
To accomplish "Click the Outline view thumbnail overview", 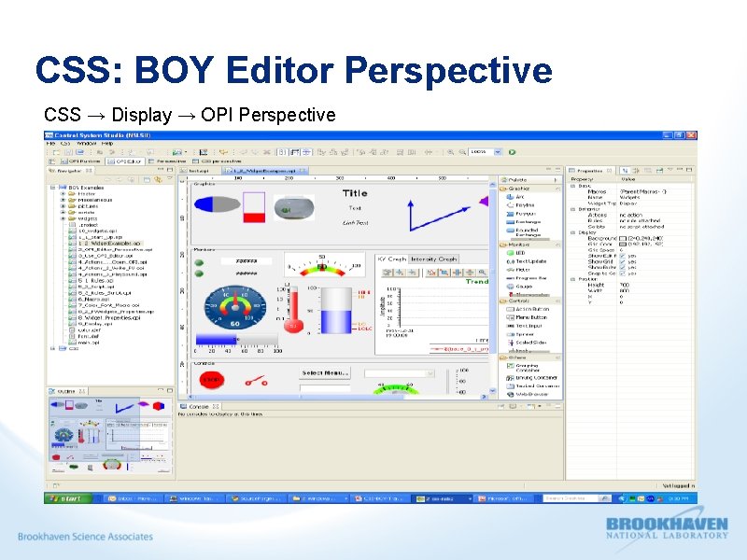I will tap(110, 435).
